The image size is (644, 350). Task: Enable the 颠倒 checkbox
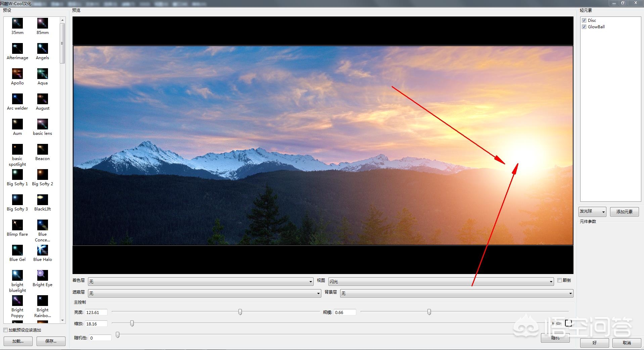559,280
